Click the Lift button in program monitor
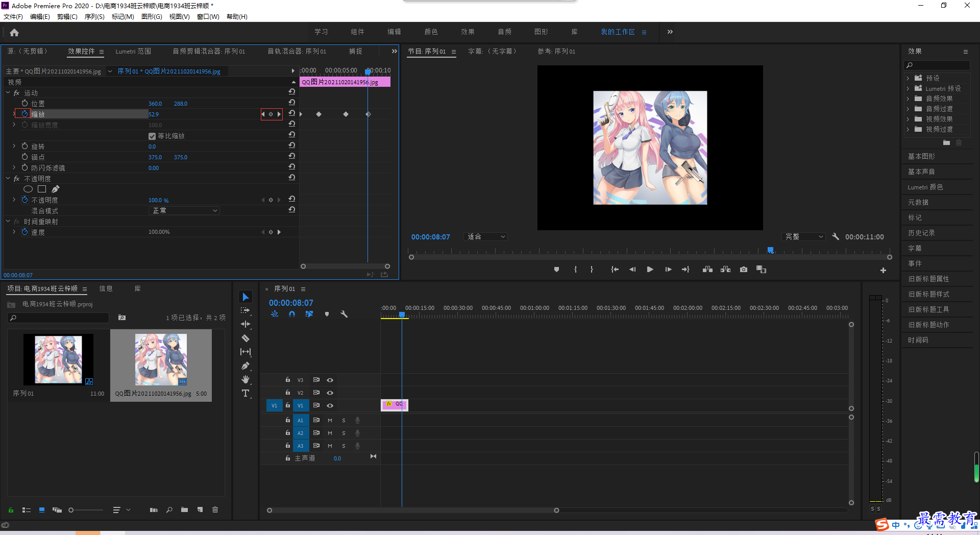This screenshot has width=980, height=535. tap(707, 270)
